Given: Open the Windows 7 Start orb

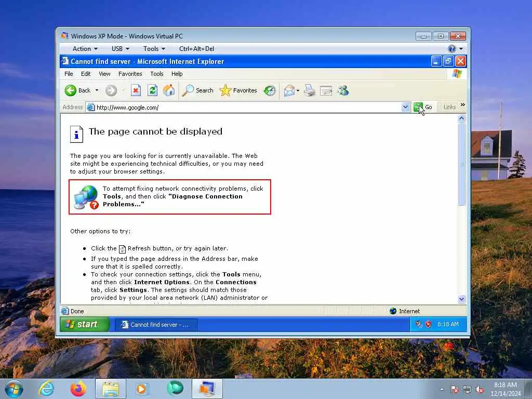Looking at the screenshot, I should click(x=14, y=389).
